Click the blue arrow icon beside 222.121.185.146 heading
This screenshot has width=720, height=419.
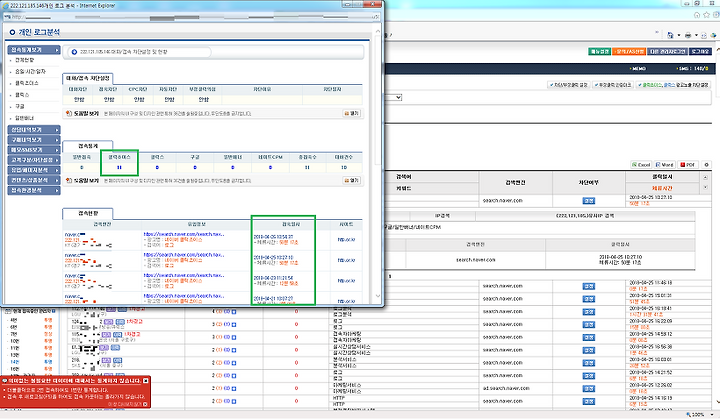coord(74,52)
